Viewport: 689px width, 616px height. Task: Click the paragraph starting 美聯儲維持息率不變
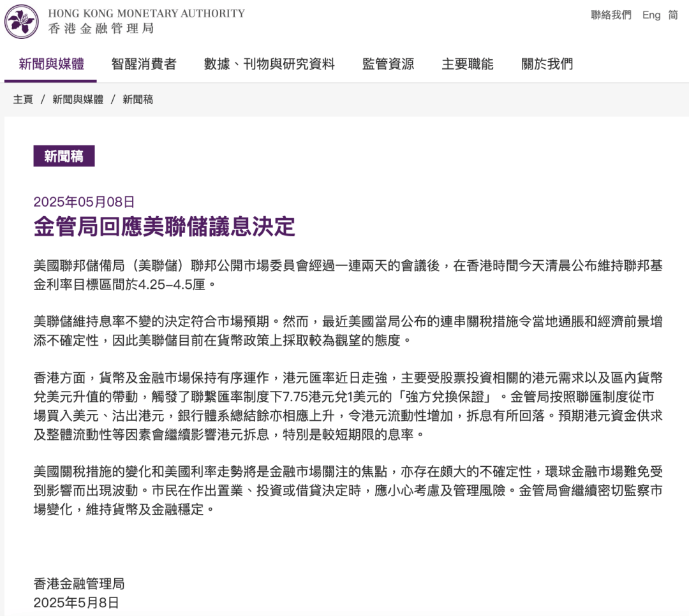(348, 331)
